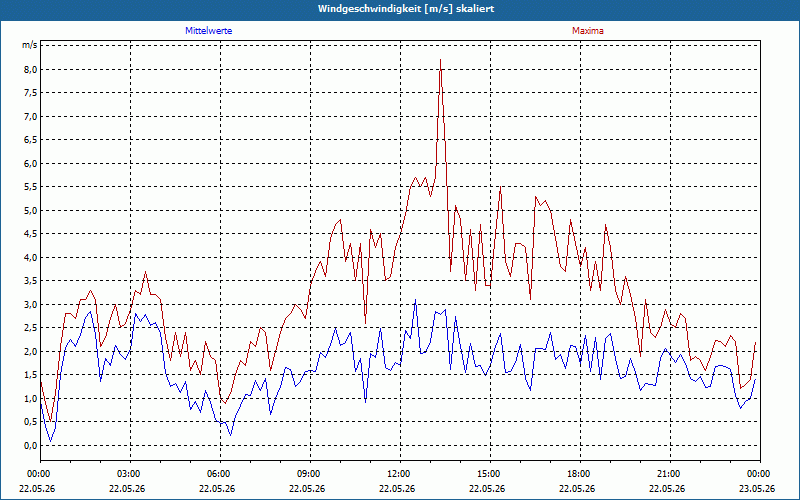This screenshot has width=800, height=500.
Task: Click the '09:00' time label
Action: point(310,474)
